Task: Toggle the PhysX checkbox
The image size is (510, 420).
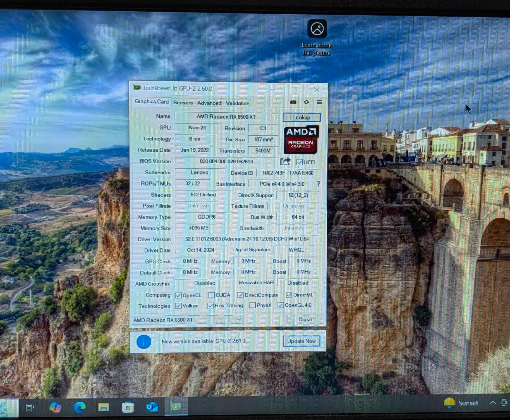Action: coord(253,305)
